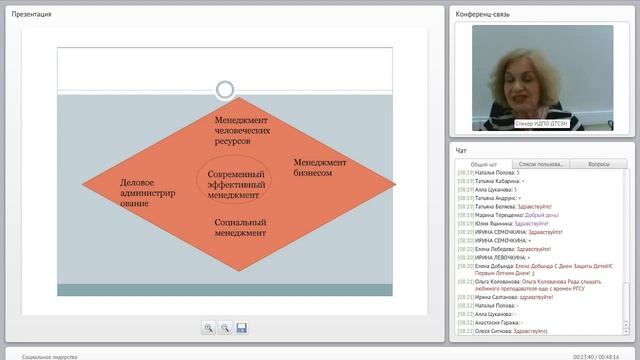Switch to the Общий чат tab
Viewport: 640px width, 360px height.
click(x=484, y=164)
